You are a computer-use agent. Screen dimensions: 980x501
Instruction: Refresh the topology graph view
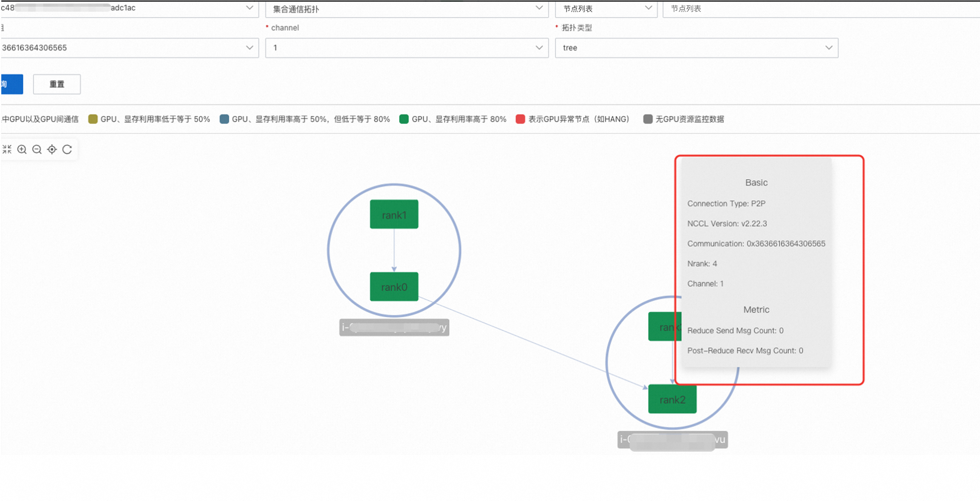[x=67, y=149]
